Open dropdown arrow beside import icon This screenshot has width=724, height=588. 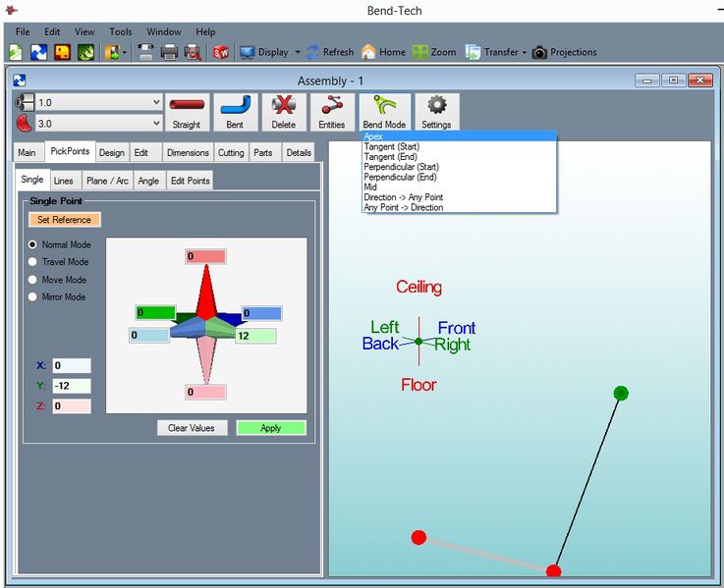pos(125,52)
